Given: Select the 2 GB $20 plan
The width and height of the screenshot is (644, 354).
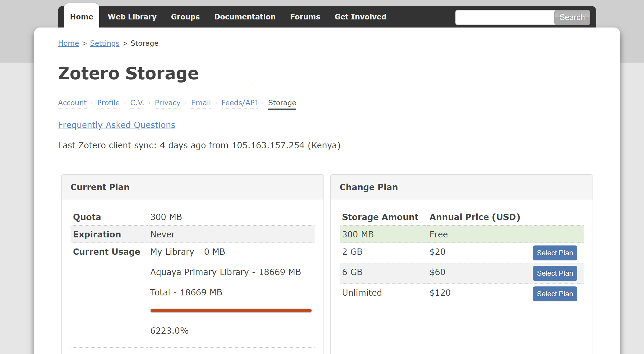Looking at the screenshot, I should coord(555,253).
